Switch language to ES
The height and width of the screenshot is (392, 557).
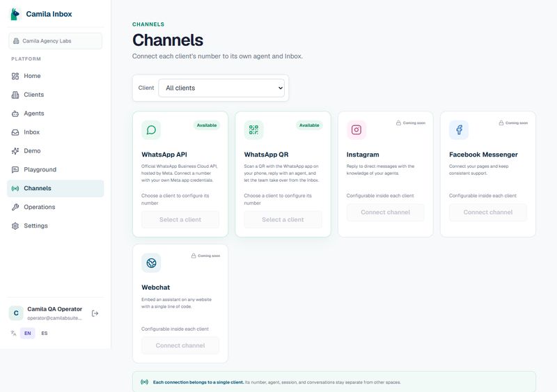45,334
